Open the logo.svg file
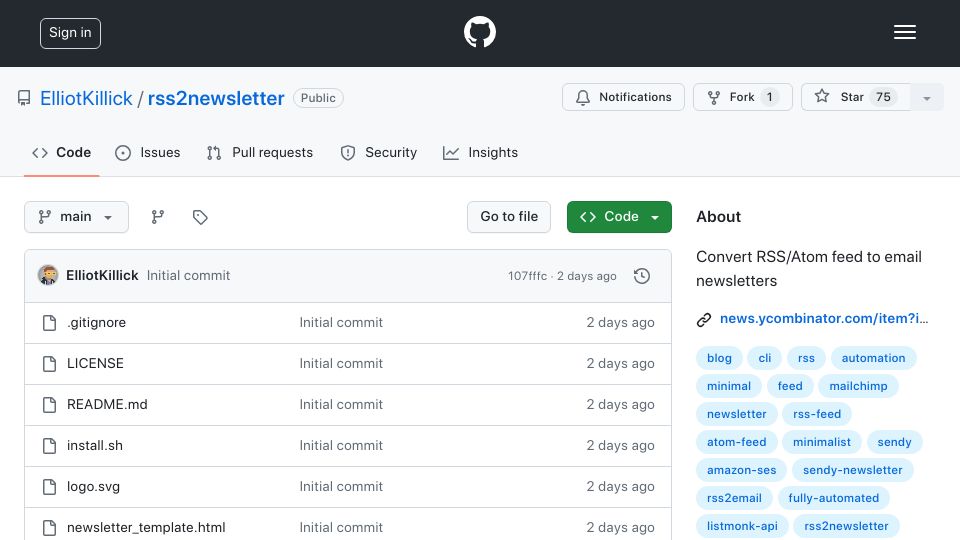The height and width of the screenshot is (540, 960). [94, 487]
